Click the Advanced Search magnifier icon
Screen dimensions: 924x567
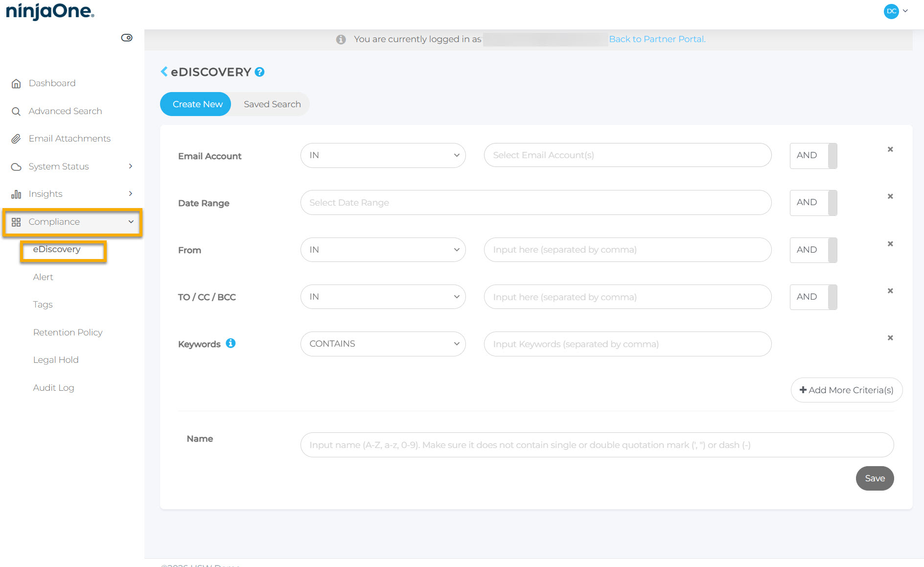coord(16,112)
